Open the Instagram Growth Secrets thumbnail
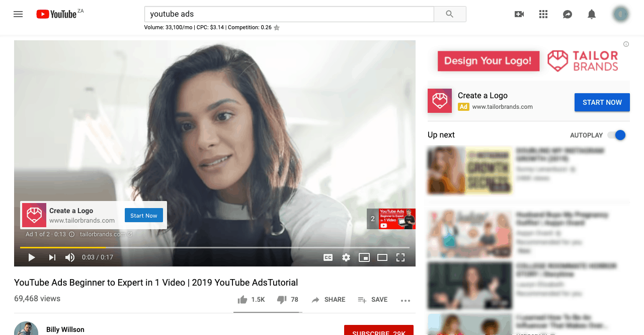This screenshot has height=335, width=644. coord(470,170)
